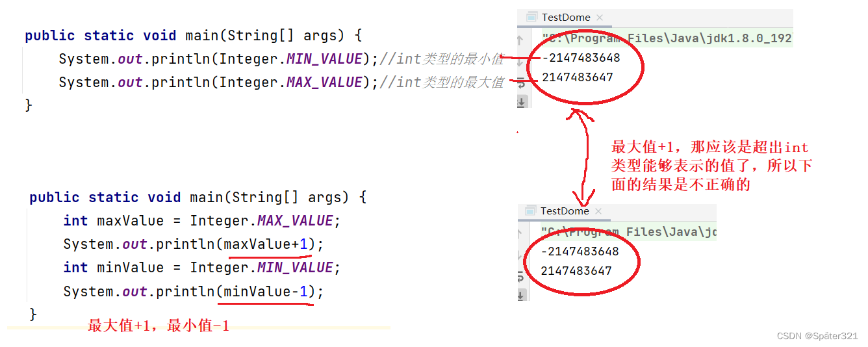Click the down-arrow in the upper console gutter
This screenshot has width=868, height=347.
521,61
